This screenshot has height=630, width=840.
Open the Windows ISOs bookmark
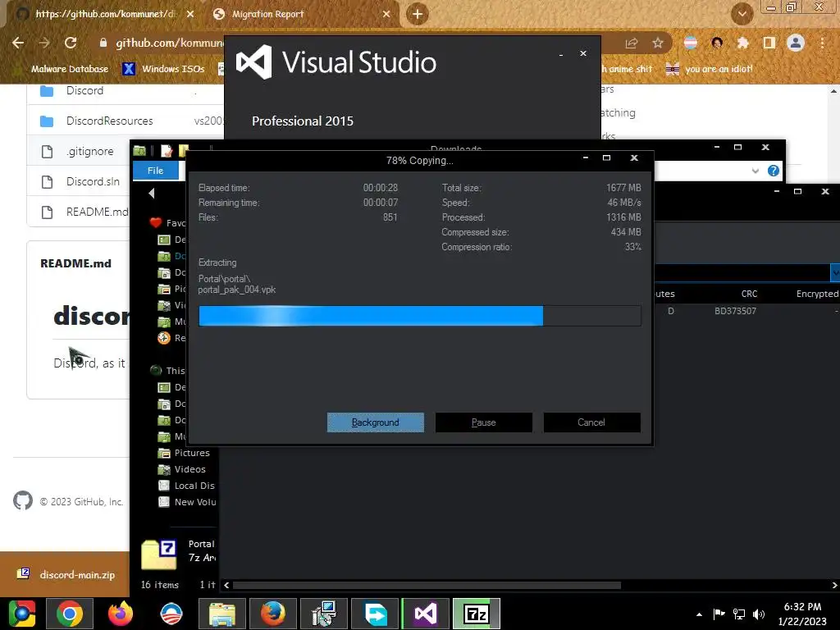click(x=164, y=69)
